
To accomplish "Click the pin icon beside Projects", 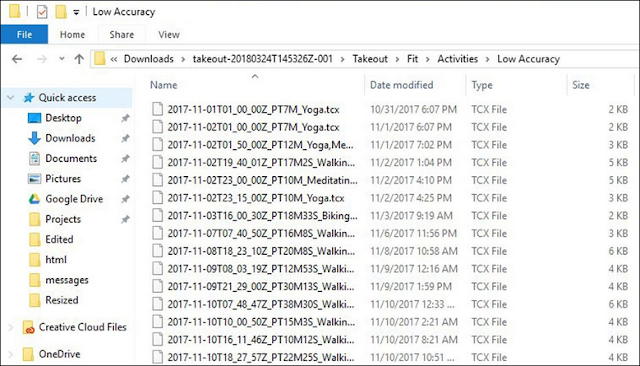I will tap(125, 220).
